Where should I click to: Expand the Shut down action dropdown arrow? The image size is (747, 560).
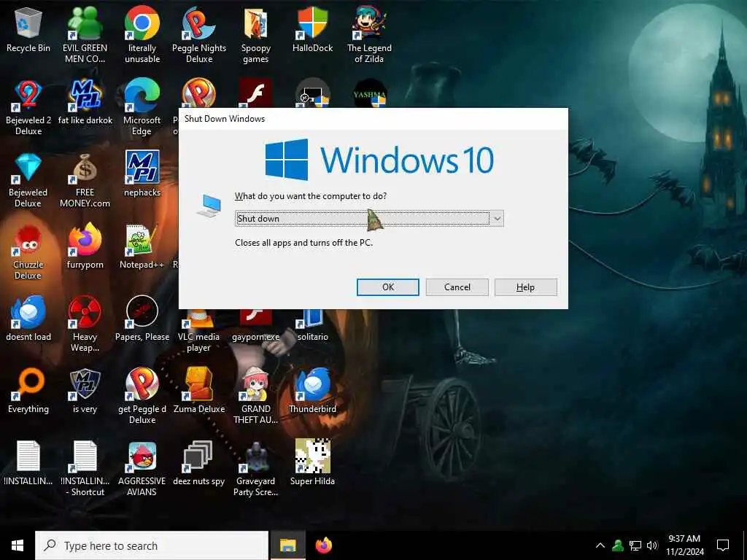(497, 219)
